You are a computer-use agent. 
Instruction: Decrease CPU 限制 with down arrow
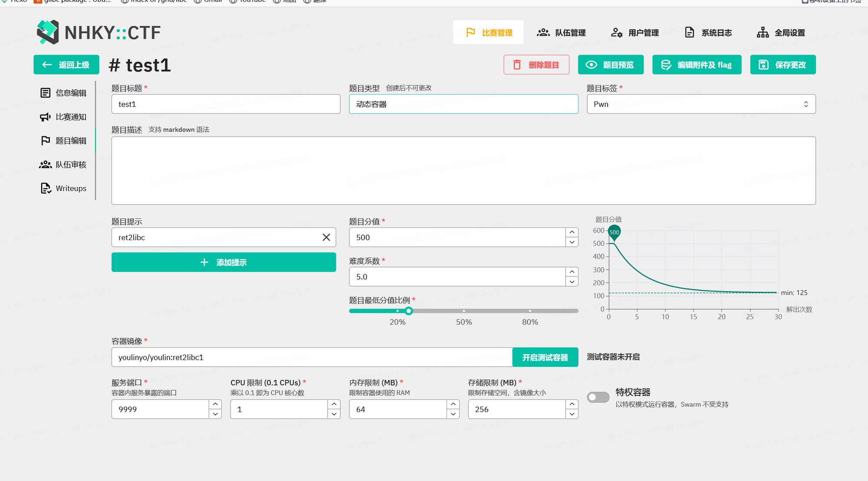[x=334, y=414]
